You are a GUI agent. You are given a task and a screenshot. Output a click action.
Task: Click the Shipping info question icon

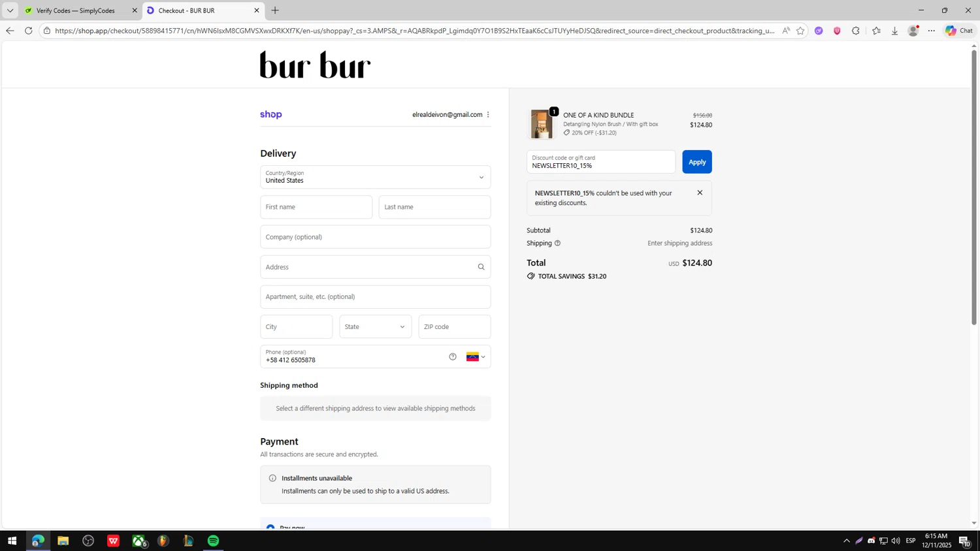click(557, 243)
